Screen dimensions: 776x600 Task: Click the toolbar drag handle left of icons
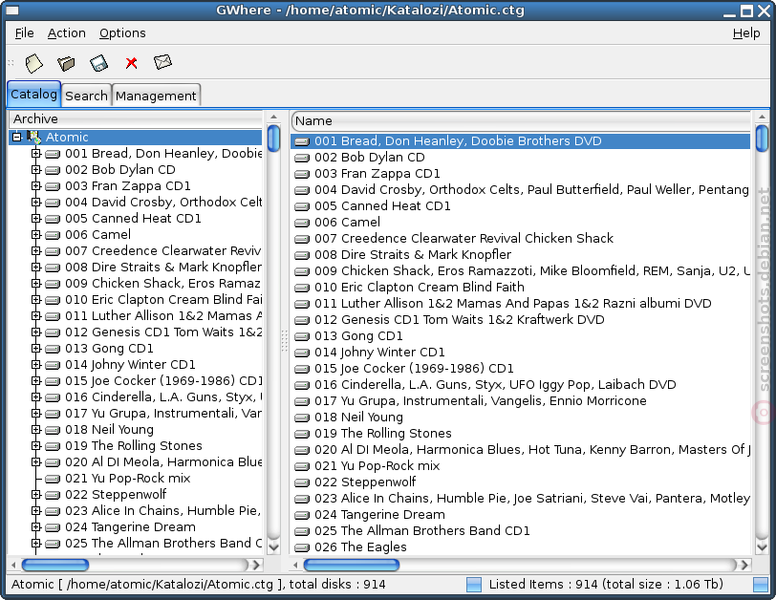pyautogui.click(x=11, y=63)
